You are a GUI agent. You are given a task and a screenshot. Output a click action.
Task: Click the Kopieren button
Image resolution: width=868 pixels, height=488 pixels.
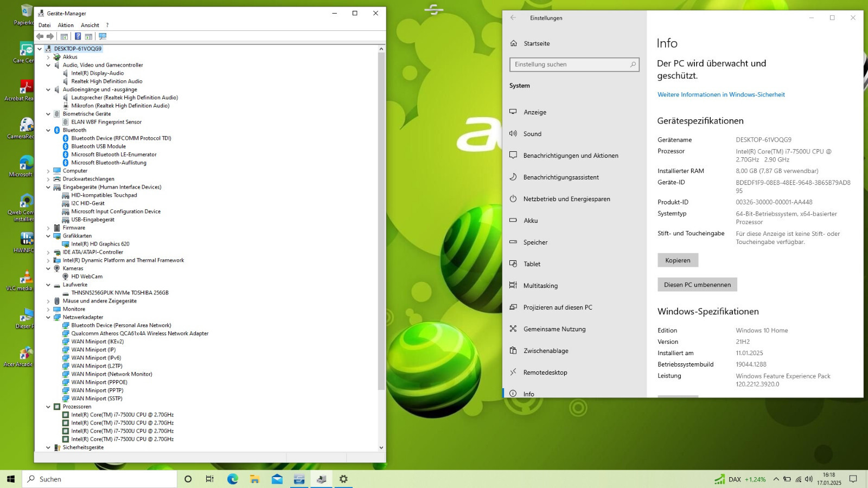[x=678, y=260]
